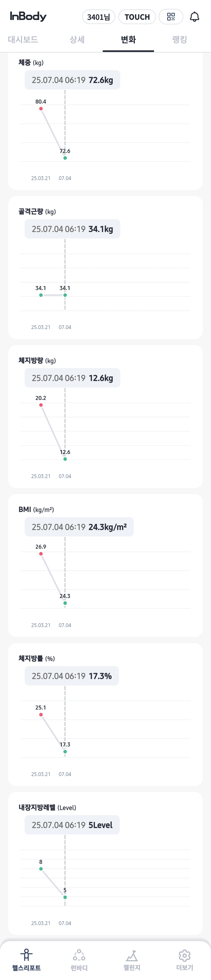The image size is (211, 980).
Task: Tap the 3401님 user button
Action: 98,17
